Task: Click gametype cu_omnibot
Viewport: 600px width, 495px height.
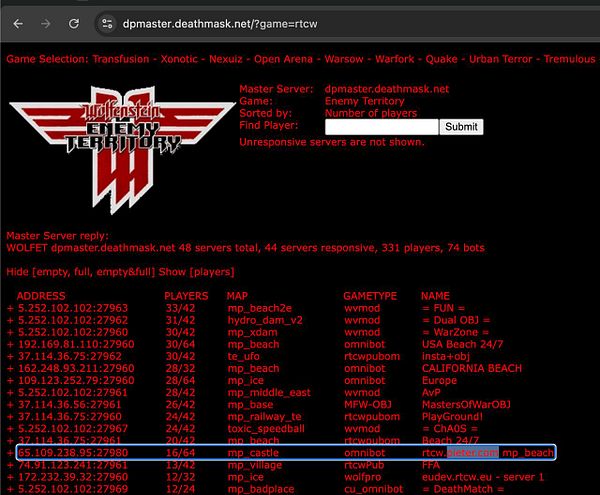Action: point(373,489)
